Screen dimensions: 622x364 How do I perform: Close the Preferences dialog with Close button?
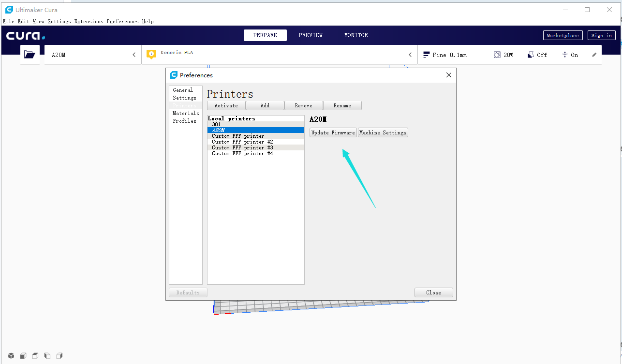433,292
